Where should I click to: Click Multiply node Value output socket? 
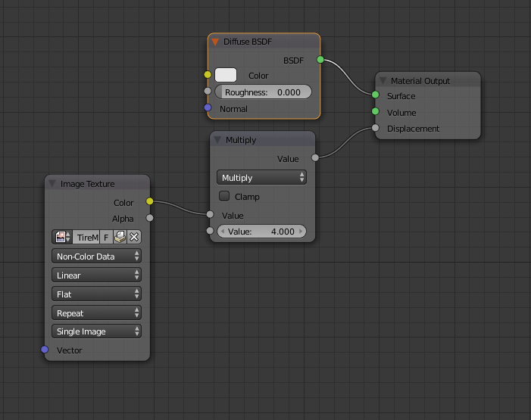click(315, 157)
